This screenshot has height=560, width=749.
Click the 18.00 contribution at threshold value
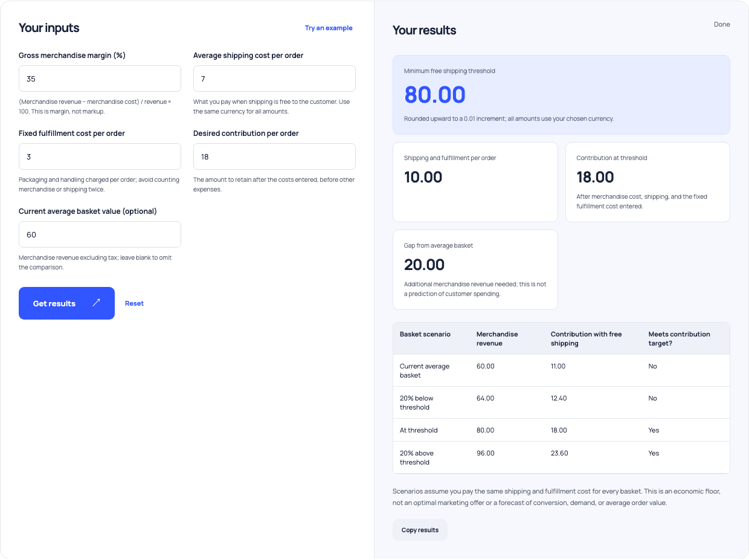(x=595, y=177)
